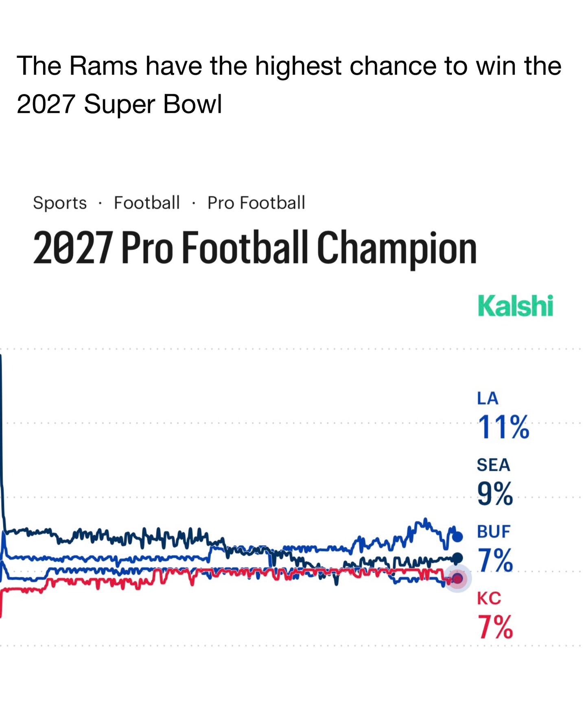Select the Pro Football breadcrumb
This screenshot has width=586, height=728.
click(x=256, y=203)
